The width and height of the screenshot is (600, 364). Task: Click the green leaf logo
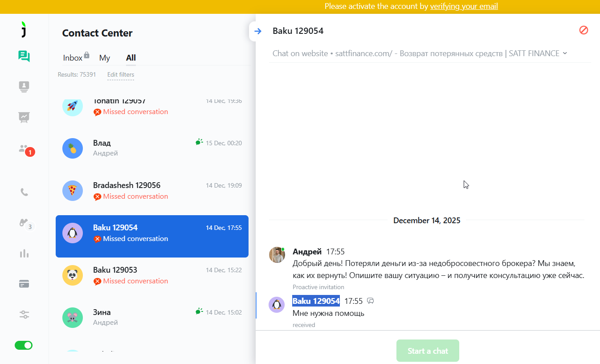(x=24, y=29)
